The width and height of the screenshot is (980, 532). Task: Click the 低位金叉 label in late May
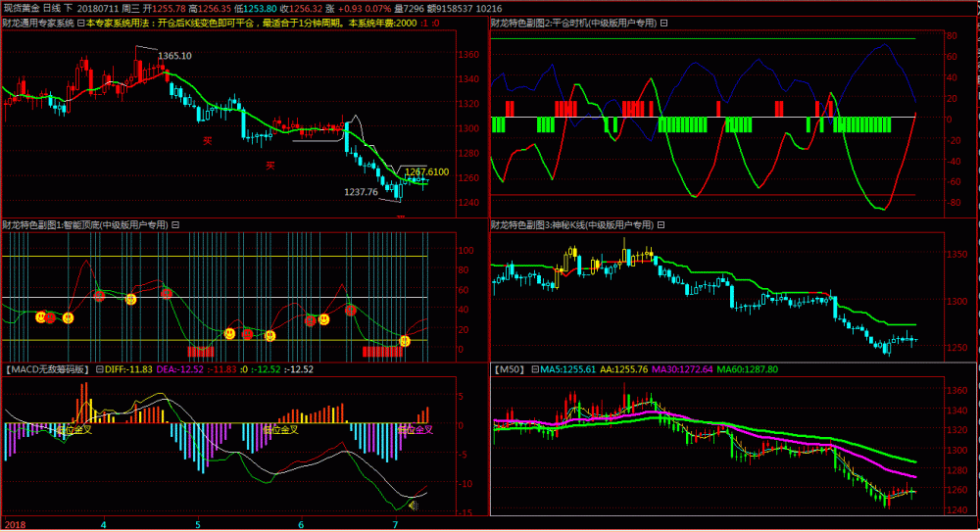point(280,430)
